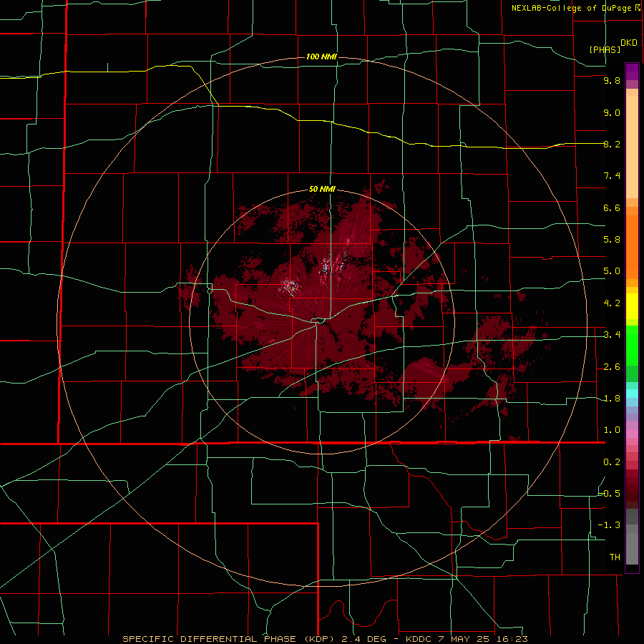Click the 7.4 color scale value
644x644 pixels.
coord(612,176)
